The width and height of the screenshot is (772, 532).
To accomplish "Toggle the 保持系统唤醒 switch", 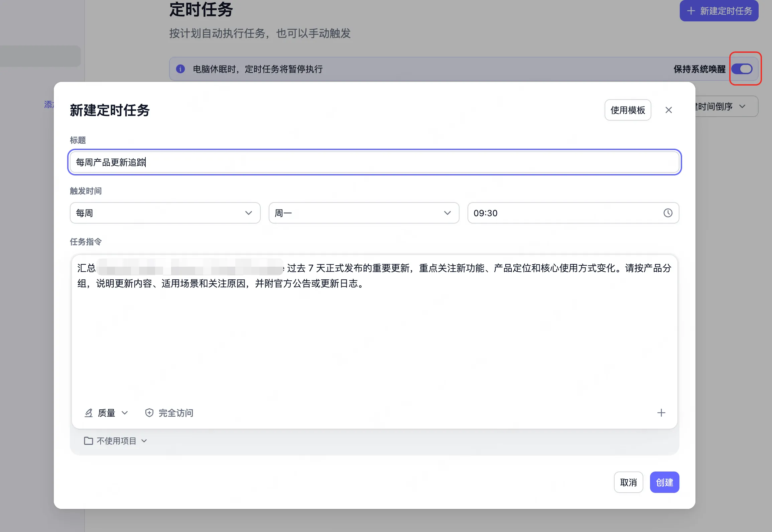I will coord(742,69).
